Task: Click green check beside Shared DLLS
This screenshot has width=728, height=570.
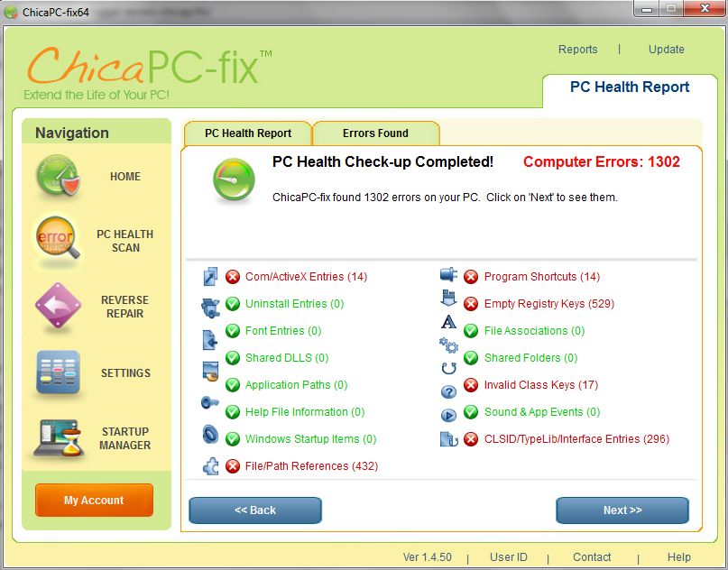Action: [233, 358]
